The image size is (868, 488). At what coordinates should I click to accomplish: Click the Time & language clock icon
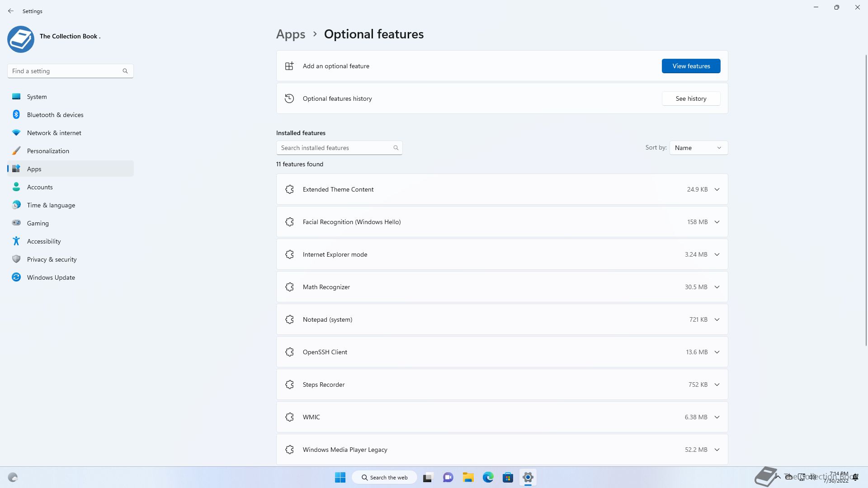(16, 205)
